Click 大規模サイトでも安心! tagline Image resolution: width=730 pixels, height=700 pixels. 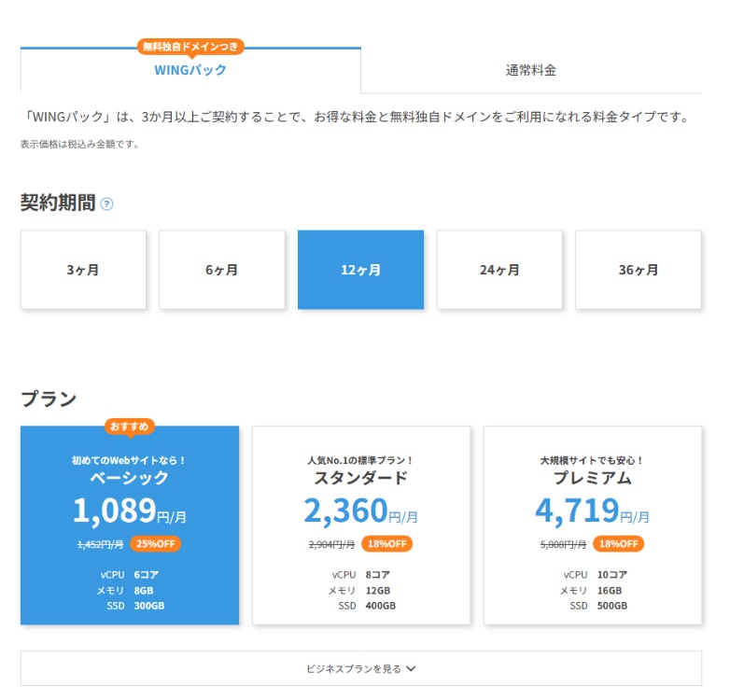tap(591, 460)
